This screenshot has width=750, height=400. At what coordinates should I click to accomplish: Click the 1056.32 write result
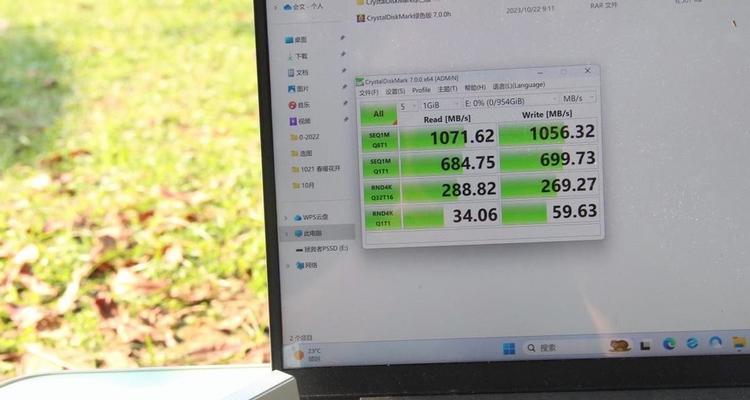click(x=548, y=133)
